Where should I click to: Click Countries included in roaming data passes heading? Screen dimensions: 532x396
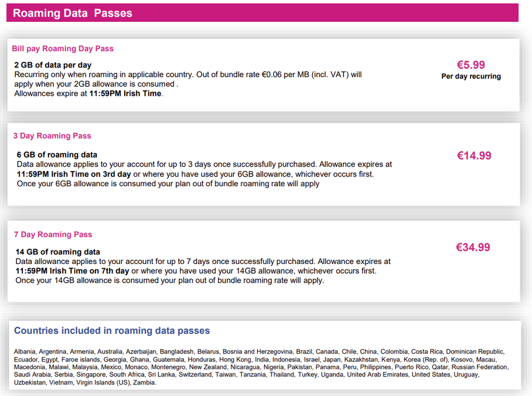[x=112, y=331]
